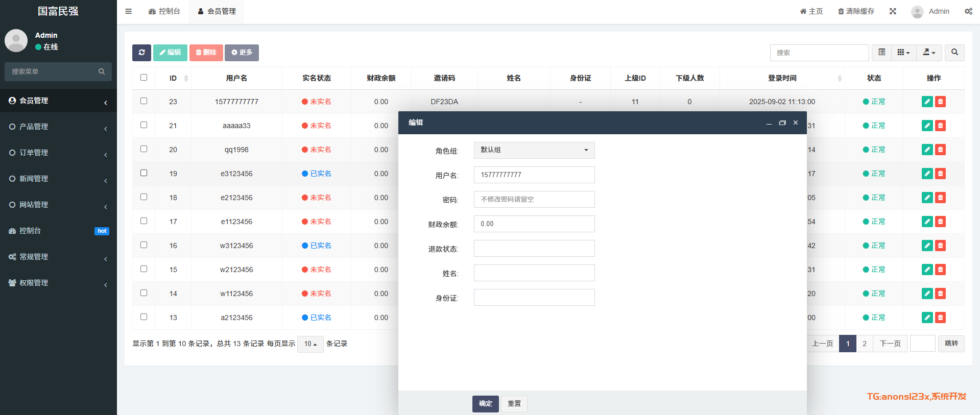Check the row checkbox for ID 23
The width and height of the screenshot is (980, 415).
coord(144,101)
